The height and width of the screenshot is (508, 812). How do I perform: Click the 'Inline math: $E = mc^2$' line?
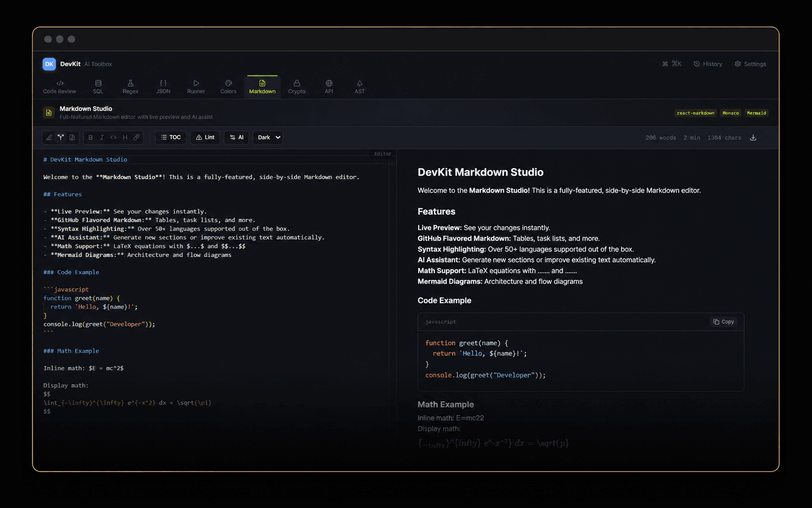pos(83,368)
